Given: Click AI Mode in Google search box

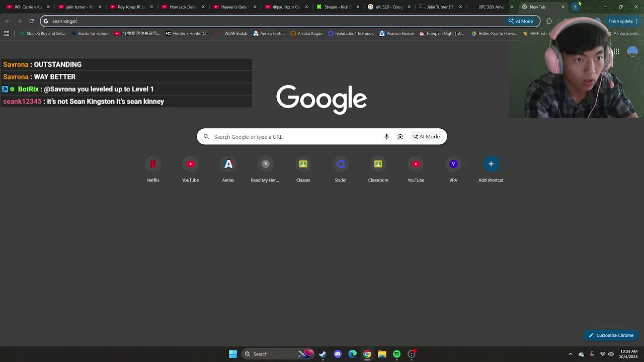Looking at the screenshot, I should (426, 137).
